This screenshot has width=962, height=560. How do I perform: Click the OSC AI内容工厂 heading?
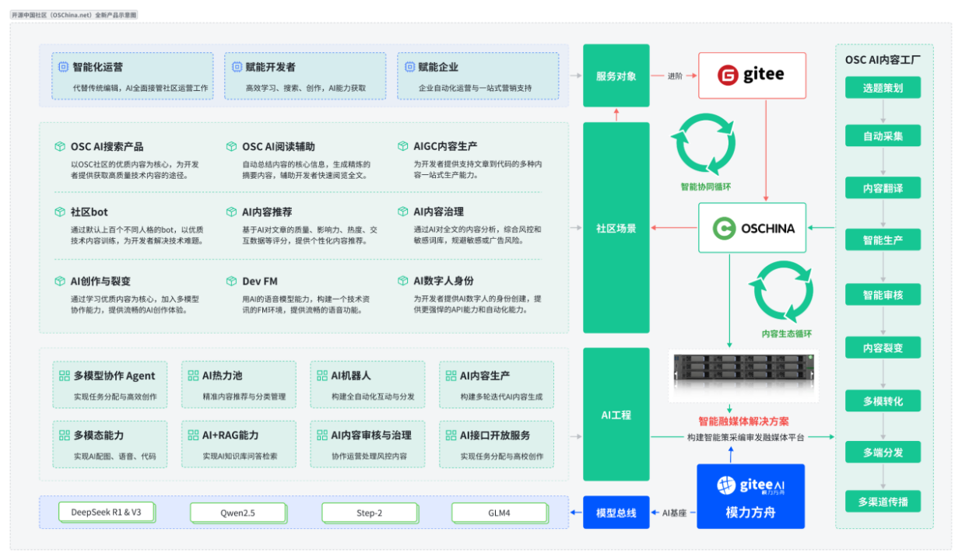(x=883, y=60)
